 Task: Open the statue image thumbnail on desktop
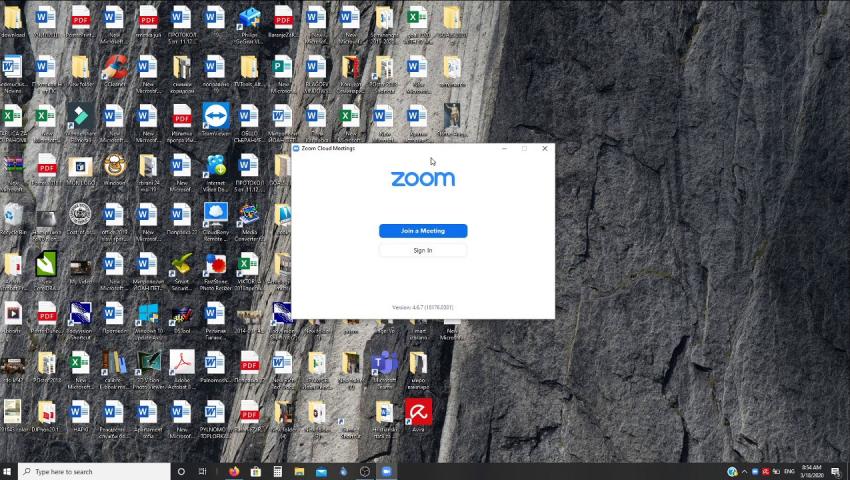[452, 120]
